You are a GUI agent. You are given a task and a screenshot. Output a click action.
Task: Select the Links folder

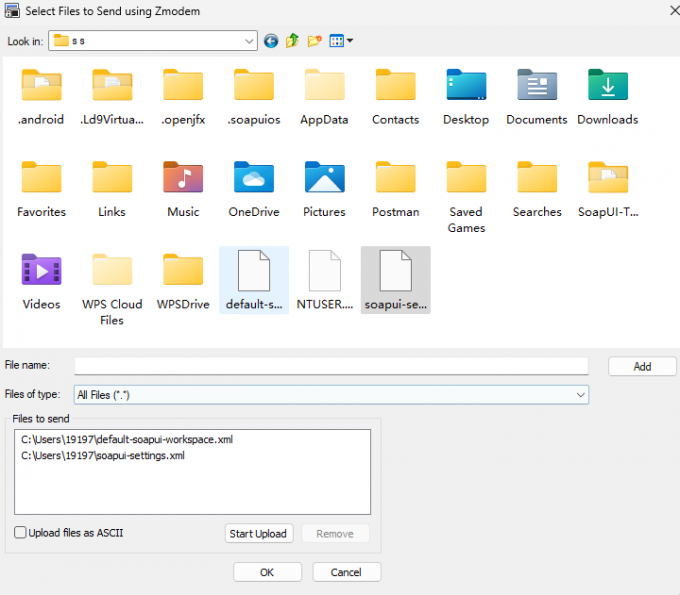pos(112,190)
